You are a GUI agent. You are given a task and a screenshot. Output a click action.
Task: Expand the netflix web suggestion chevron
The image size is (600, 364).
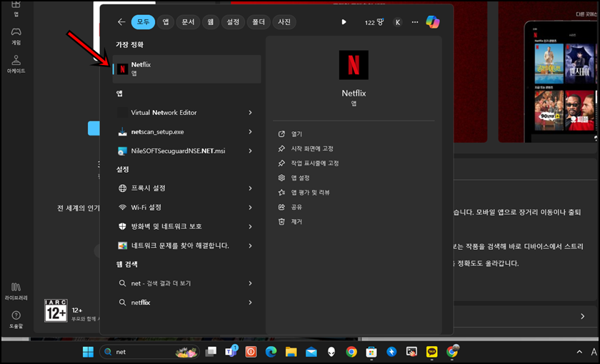pos(250,303)
